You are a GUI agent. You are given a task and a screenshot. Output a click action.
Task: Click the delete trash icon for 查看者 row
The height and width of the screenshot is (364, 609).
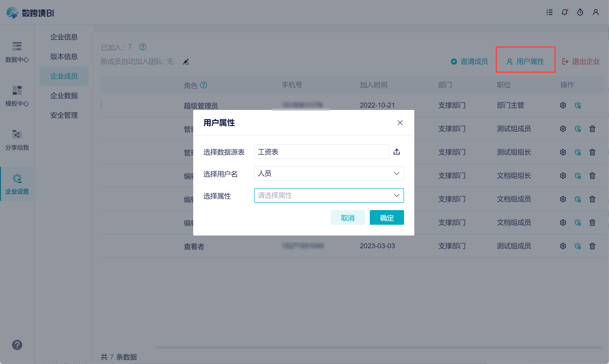click(592, 246)
